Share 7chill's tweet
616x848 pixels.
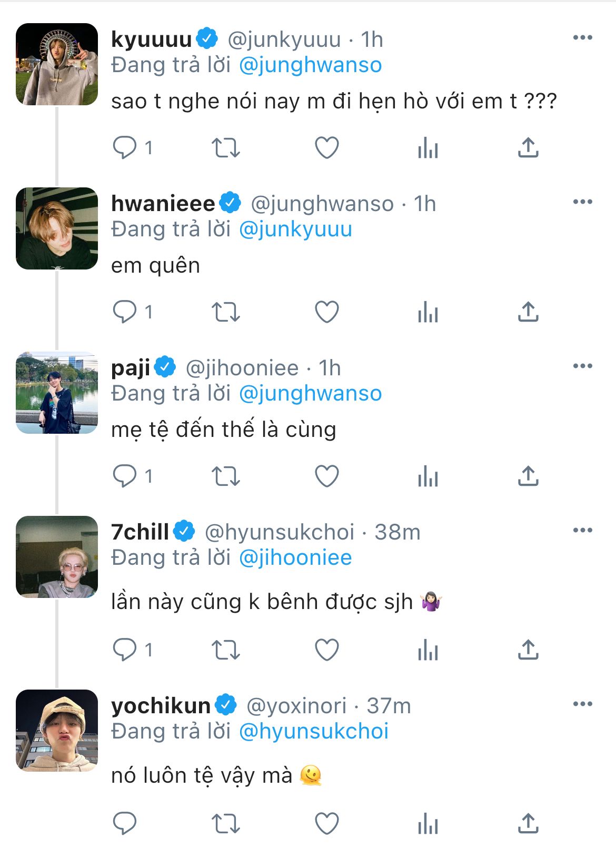pos(528,650)
